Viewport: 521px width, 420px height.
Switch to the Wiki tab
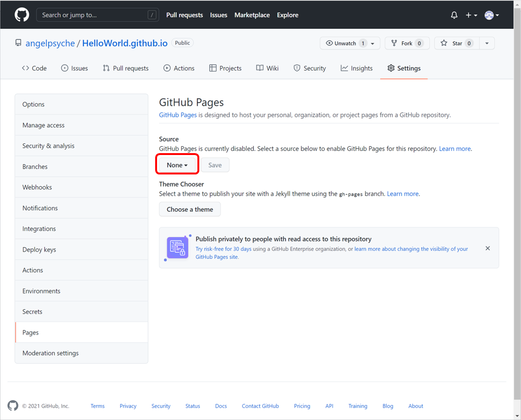pyautogui.click(x=267, y=68)
